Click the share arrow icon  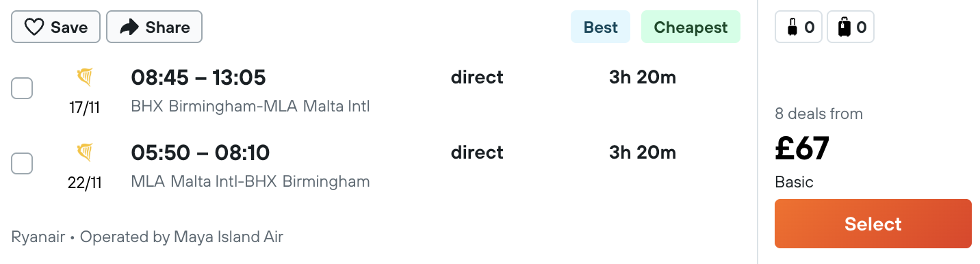tap(129, 27)
